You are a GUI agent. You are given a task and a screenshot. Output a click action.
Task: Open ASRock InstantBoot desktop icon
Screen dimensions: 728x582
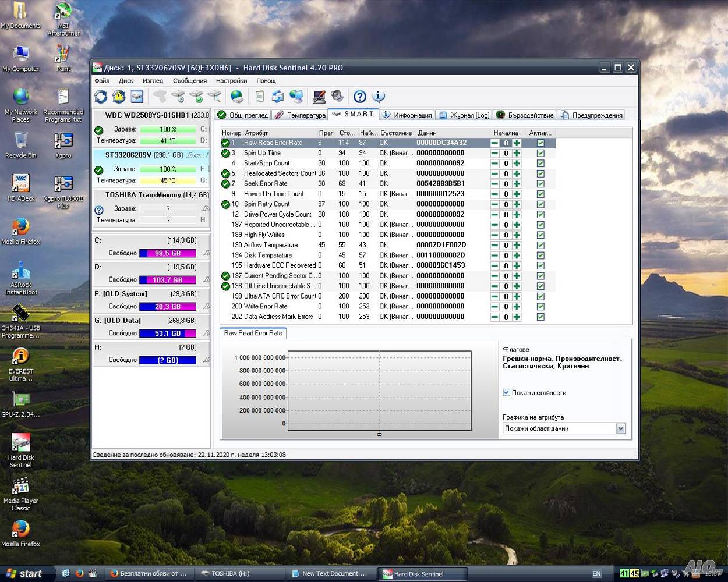click(x=21, y=278)
